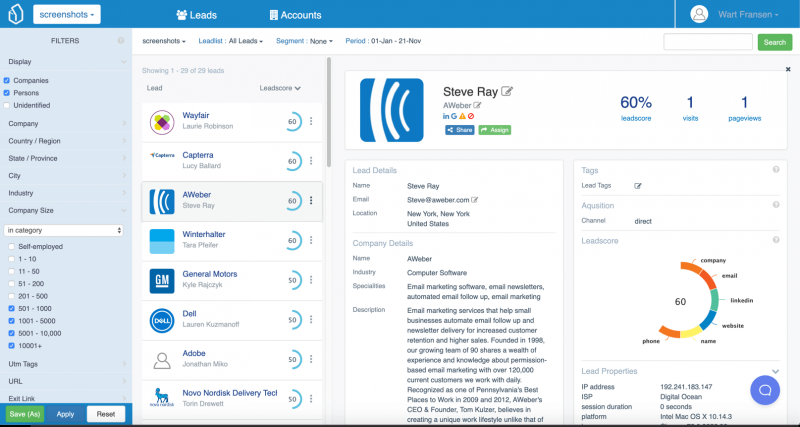This screenshot has width=800, height=427.
Task: Close the lead detail panel with X
Action: point(787,70)
